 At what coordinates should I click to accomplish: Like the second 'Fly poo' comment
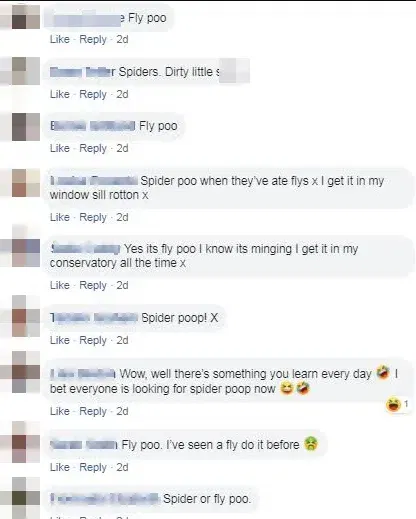pos(60,148)
